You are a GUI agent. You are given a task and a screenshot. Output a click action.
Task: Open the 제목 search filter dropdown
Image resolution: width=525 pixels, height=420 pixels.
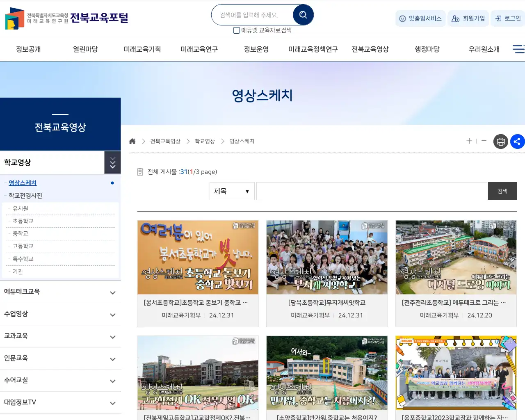[232, 191]
